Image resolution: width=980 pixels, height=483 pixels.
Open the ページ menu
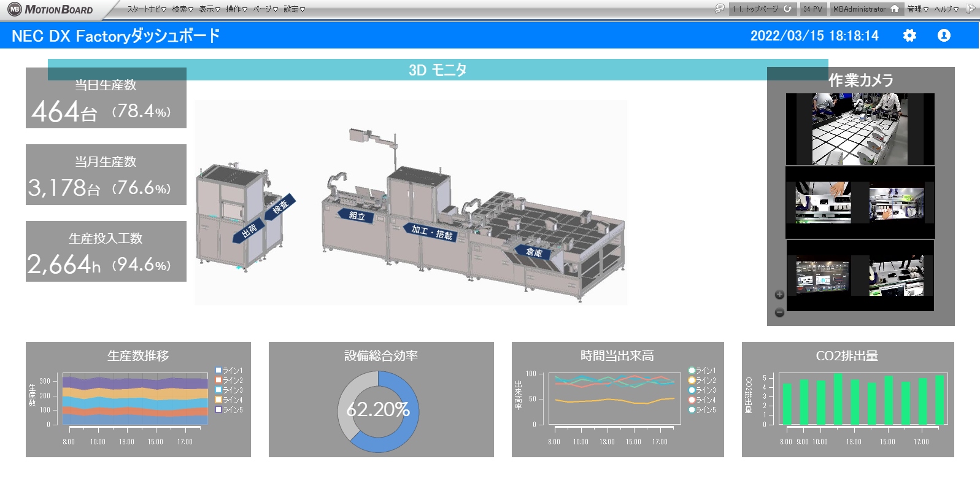coord(265,9)
